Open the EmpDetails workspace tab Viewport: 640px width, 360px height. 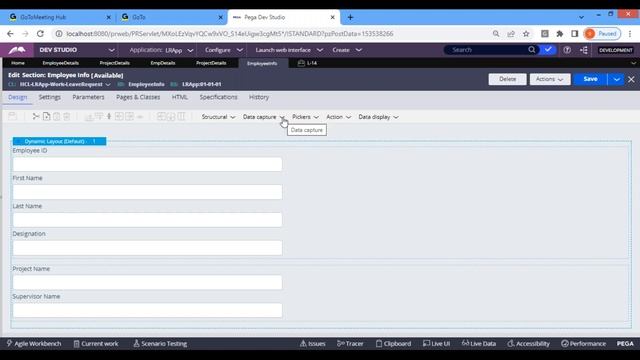pyautogui.click(x=162, y=63)
